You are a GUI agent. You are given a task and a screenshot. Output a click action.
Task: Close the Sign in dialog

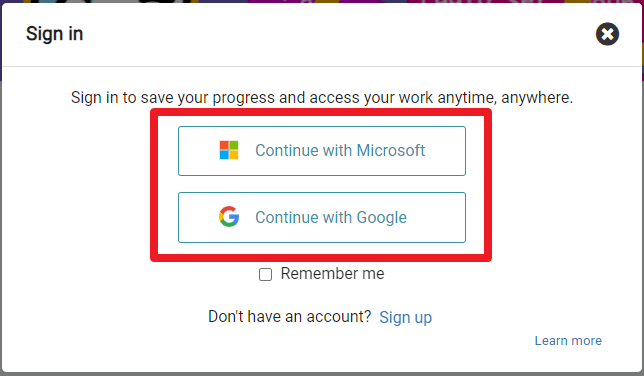[x=607, y=34]
